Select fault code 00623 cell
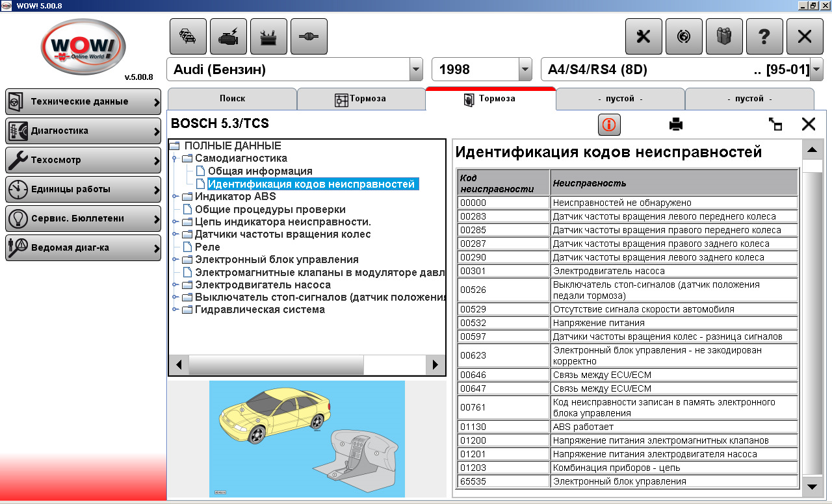The height and width of the screenshot is (504, 832). click(x=503, y=355)
